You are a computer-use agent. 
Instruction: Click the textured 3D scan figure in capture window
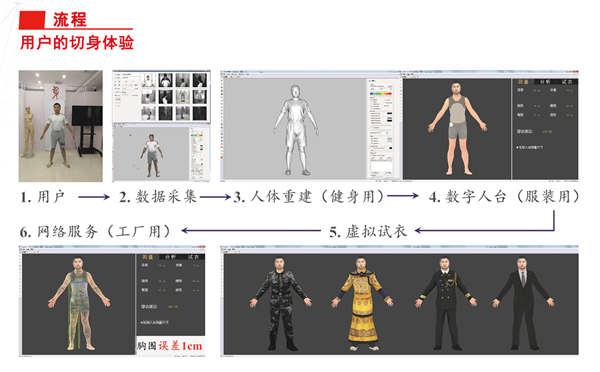[152, 155]
